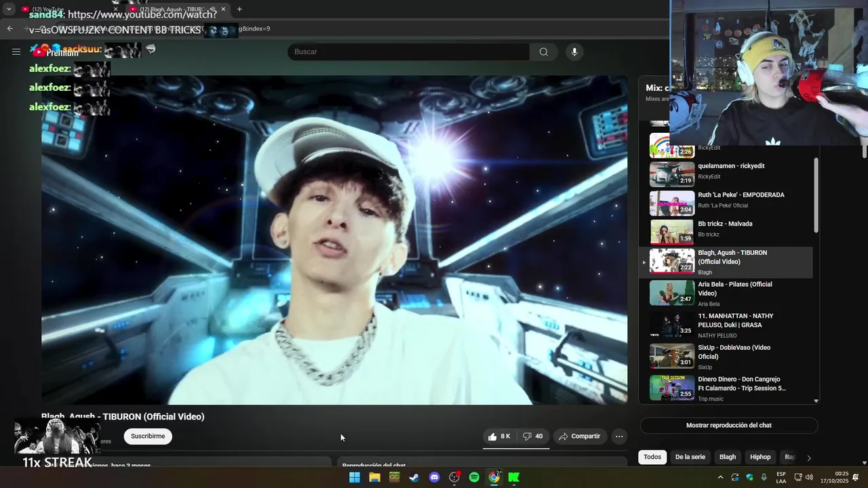Open Aria Bela - Pilates thumbnail

[672, 292]
